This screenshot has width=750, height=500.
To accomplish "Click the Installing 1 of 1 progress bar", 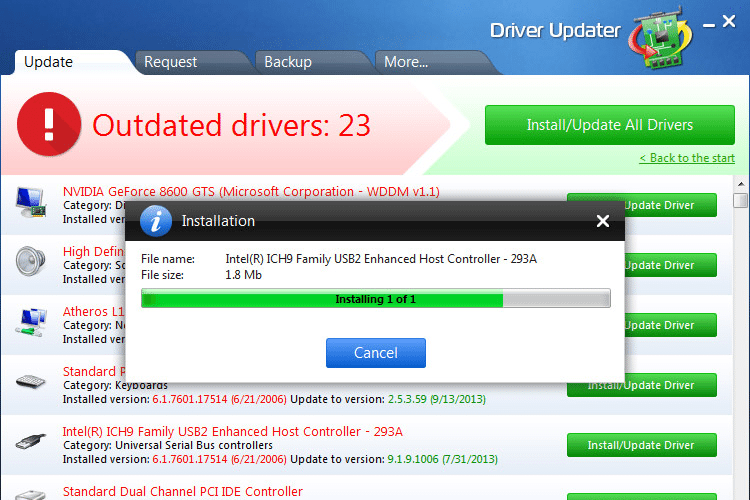I will point(376,299).
